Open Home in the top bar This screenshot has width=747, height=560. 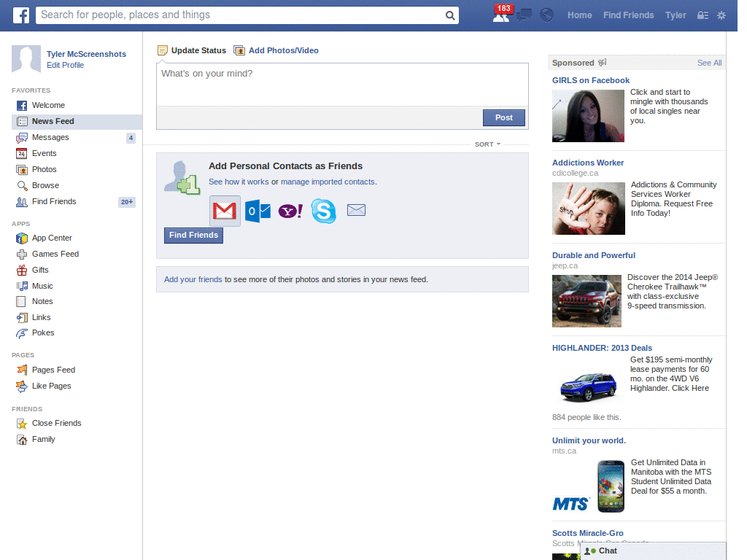click(580, 15)
